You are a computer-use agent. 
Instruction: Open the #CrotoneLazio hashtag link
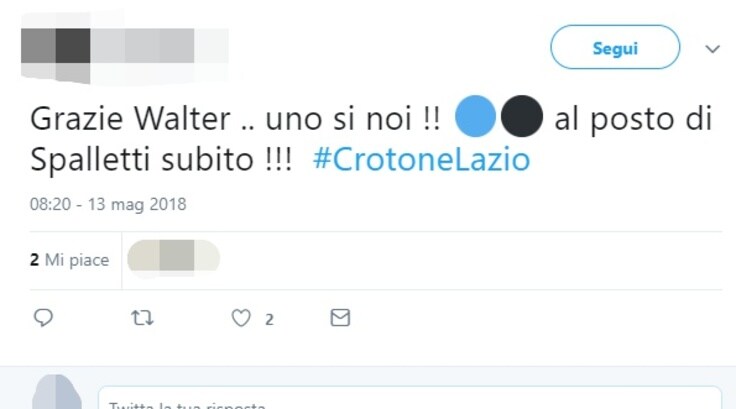(422, 160)
